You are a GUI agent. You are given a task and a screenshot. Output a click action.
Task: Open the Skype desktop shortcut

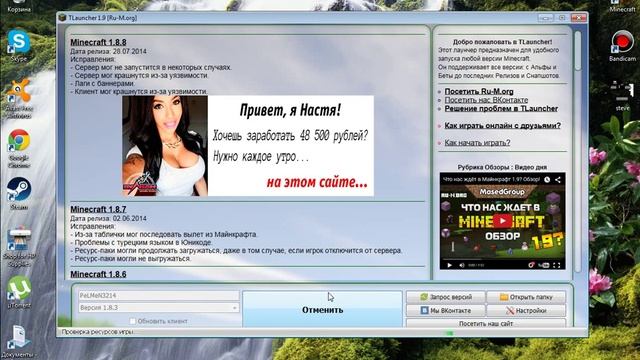19,45
